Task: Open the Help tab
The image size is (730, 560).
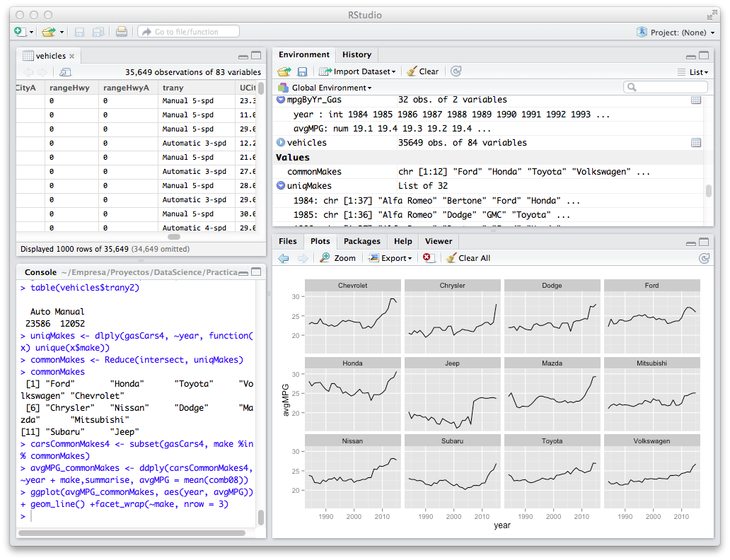Action: (402, 241)
